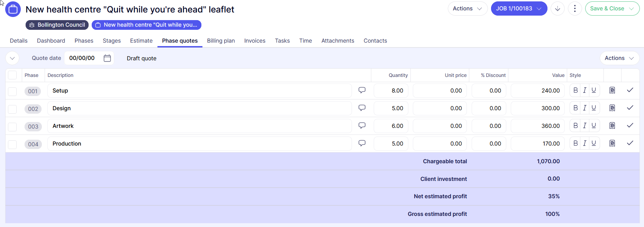The height and width of the screenshot is (227, 644).
Task: Open the comment bubble for Setup phase
Action: coord(362,90)
